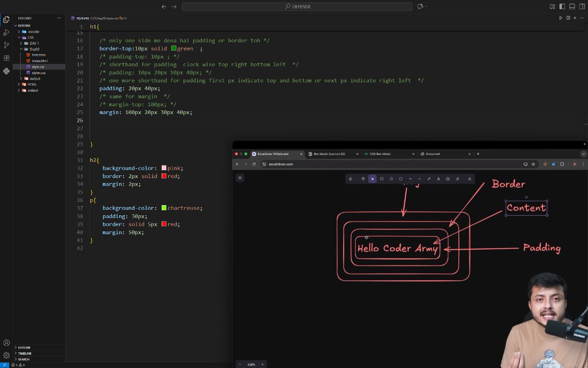The width and height of the screenshot is (588, 368).
Task: Select the Excalidraw line tool
Action: [x=419, y=179]
